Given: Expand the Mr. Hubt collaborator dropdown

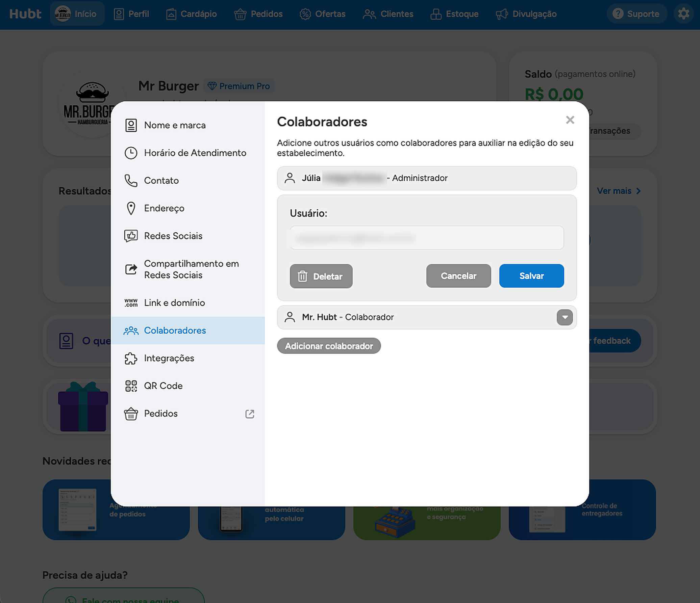Looking at the screenshot, I should 565,317.
